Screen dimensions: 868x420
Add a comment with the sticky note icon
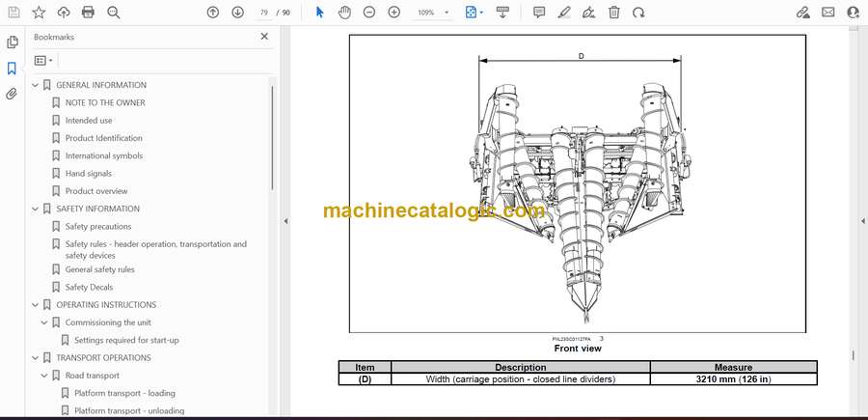[x=539, y=13]
